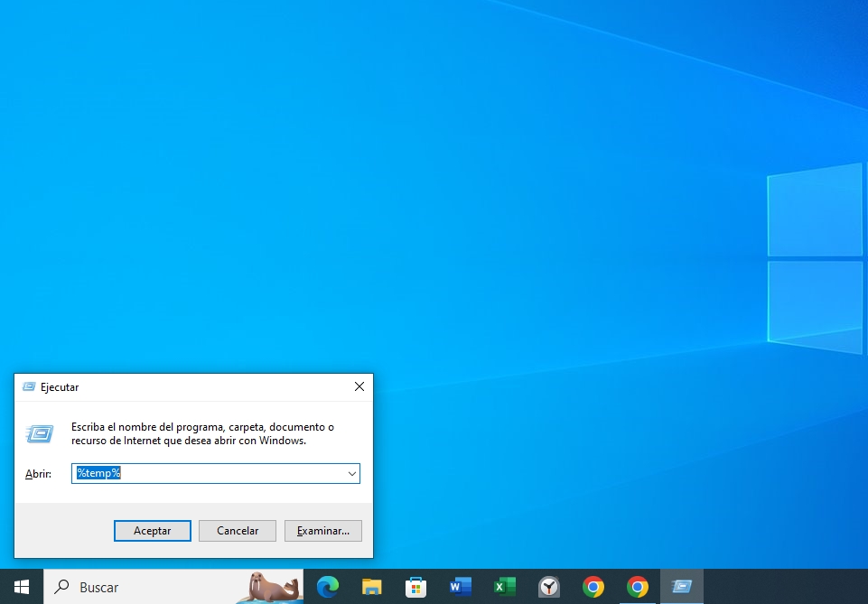Launch Word from the taskbar
The height and width of the screenshot is (604, 868).
point(460,587)
